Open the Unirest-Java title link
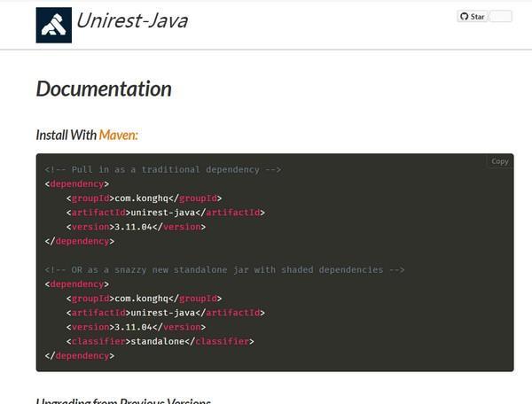This screenshot has width=532, height=404. (x=132, y=20)
